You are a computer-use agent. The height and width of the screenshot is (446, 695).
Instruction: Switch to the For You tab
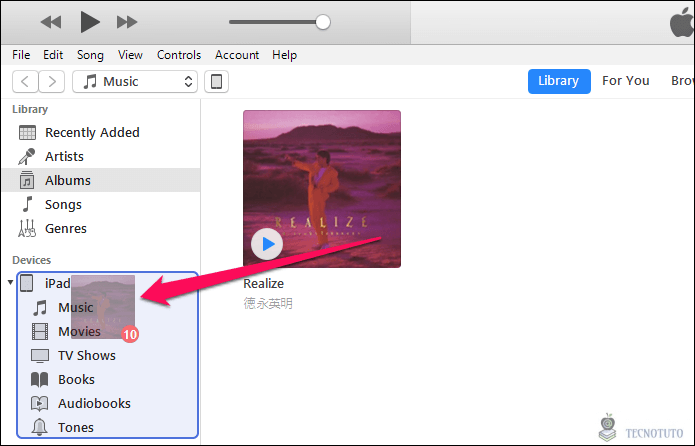coord(625,81)
